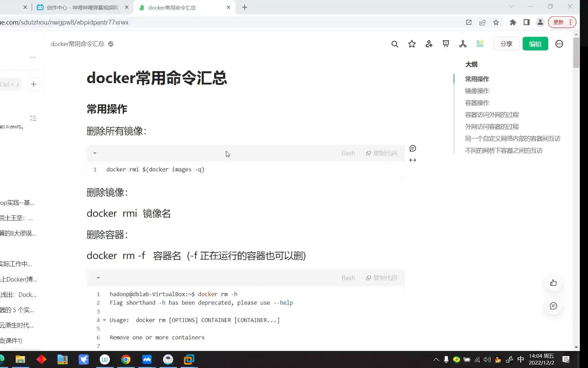Open page in app icon in address bar

point(469,22)
